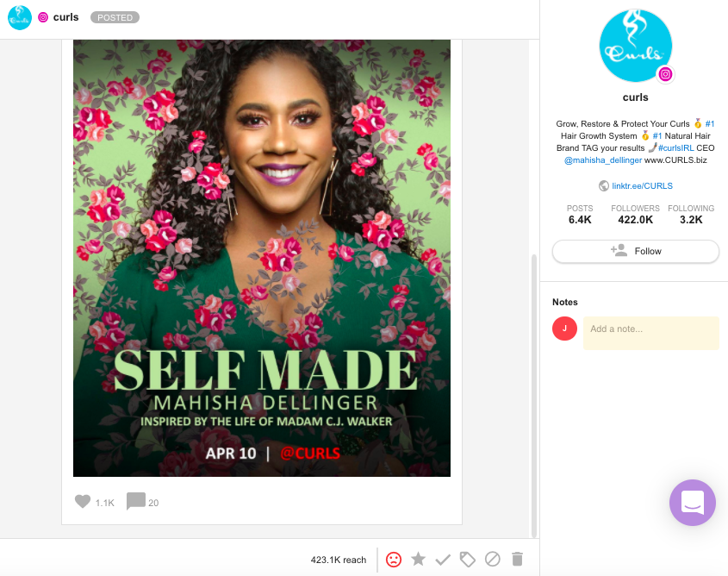Open the tag label icon
728x576 pixels.
click(x=468, y=560)
